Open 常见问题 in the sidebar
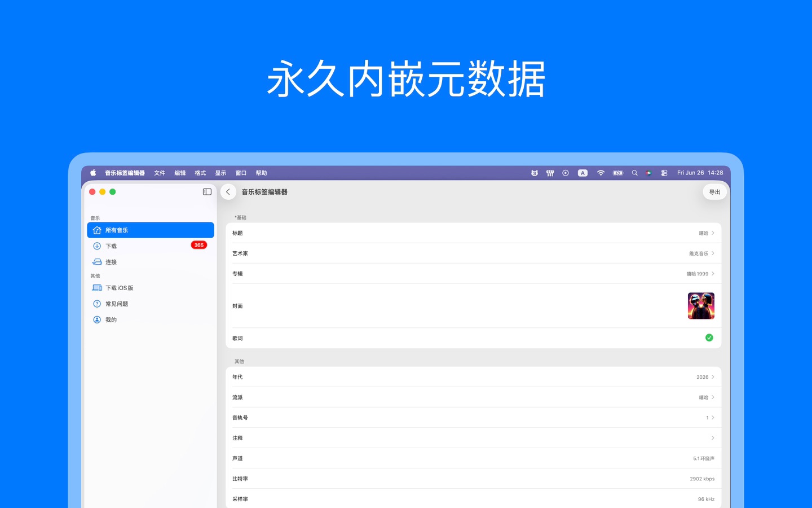 [x=151, y=304]
